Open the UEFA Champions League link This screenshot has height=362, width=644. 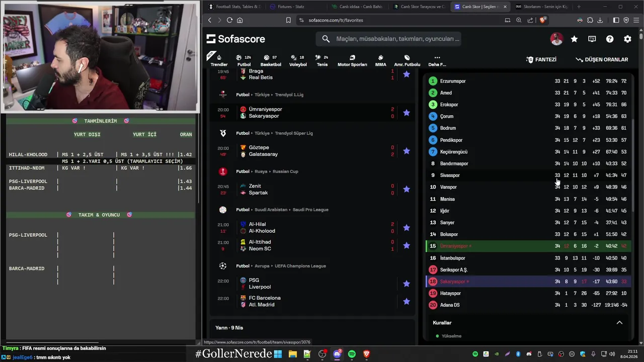(300, 266)
